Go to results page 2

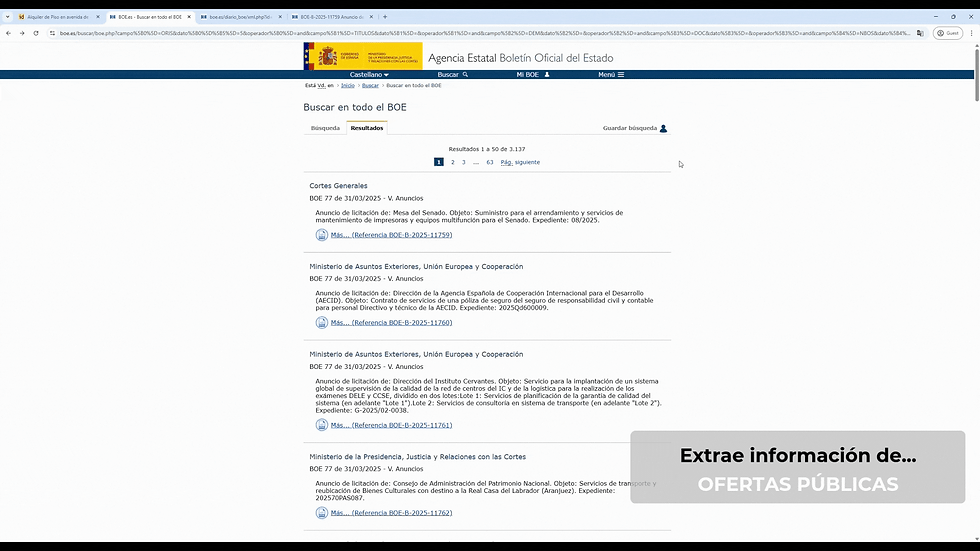point(452,162)
